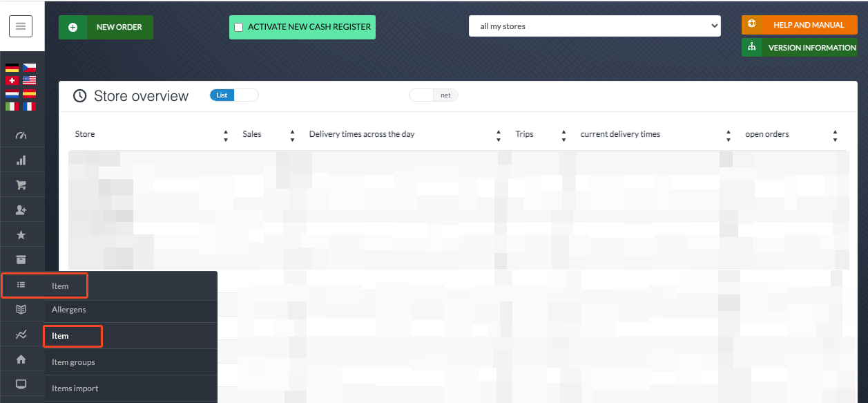Image resolution: width=868 pixels, height=403 pixels.
Task: Select the US flag language option
Action: pyautogui.click(x=29, y=81)
